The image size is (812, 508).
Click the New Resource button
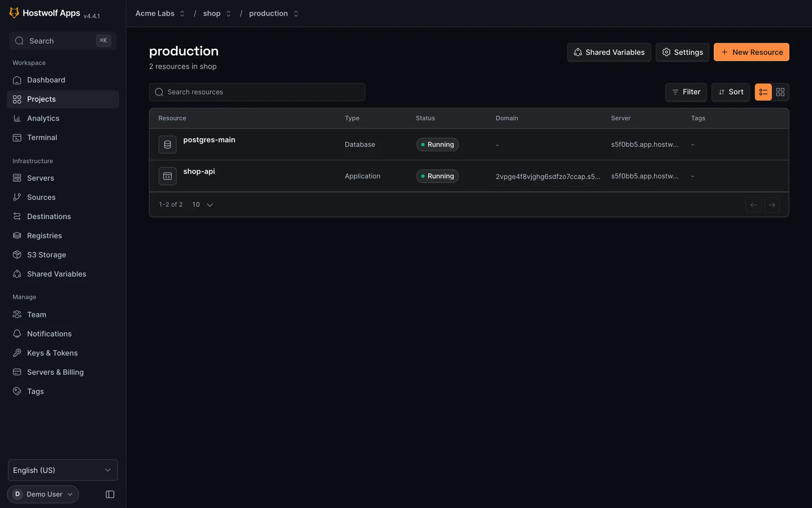point(751,52)
